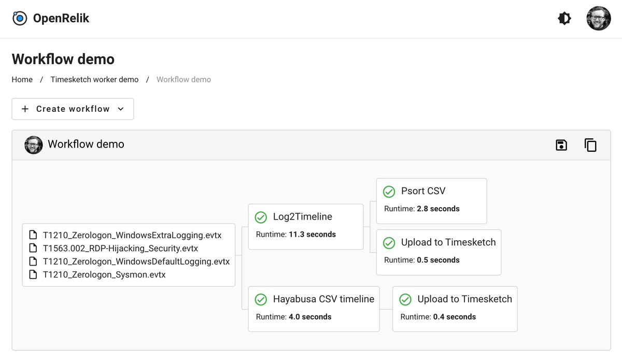The height and width of the screenshot is (364, 622).
Task: Open Timesketch worker demo breadcrumb
Action: tap(95, 80)
